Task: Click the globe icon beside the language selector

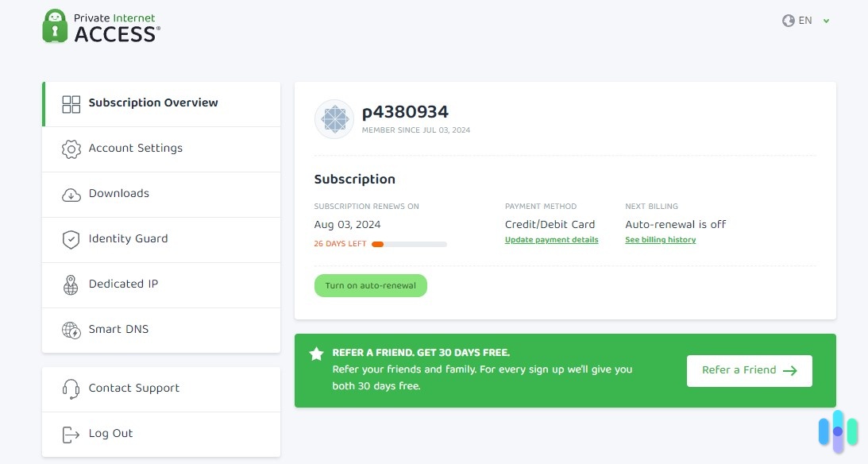Action: pos(789,21)
